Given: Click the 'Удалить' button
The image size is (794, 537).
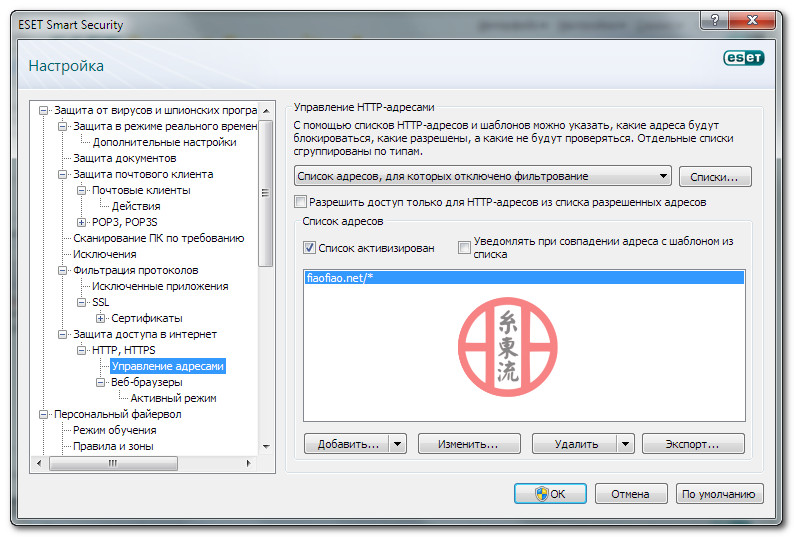Looking at the screenshot, I should coord(575,444).
